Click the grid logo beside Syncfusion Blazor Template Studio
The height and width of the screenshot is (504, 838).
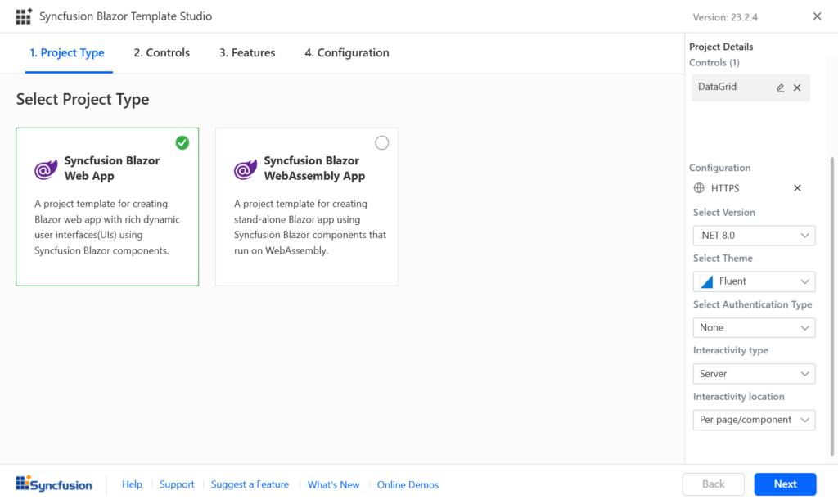[23, 16]
